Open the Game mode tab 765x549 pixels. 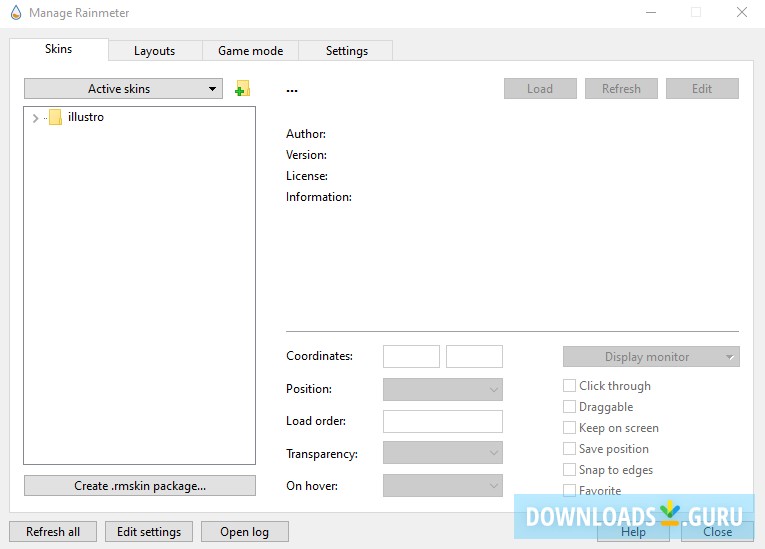[250, 51]
